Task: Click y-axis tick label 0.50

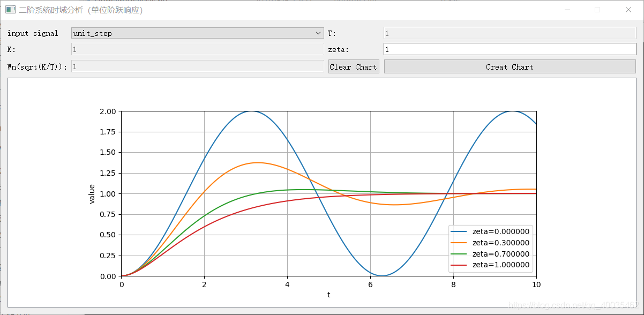Action: point(109,235)
